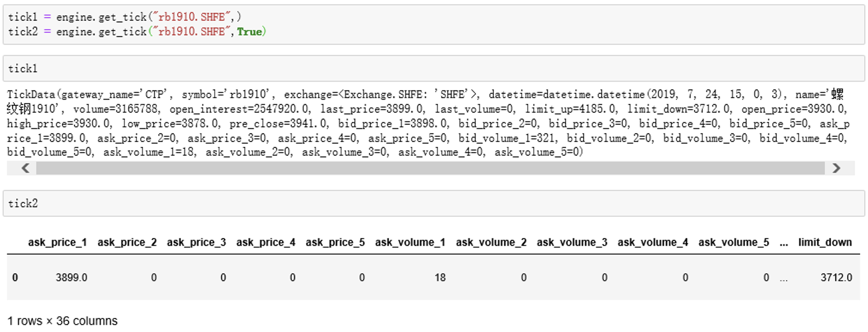Click the 3712.0 value under limit_down
868x332 pixels.
click(836, 278)
